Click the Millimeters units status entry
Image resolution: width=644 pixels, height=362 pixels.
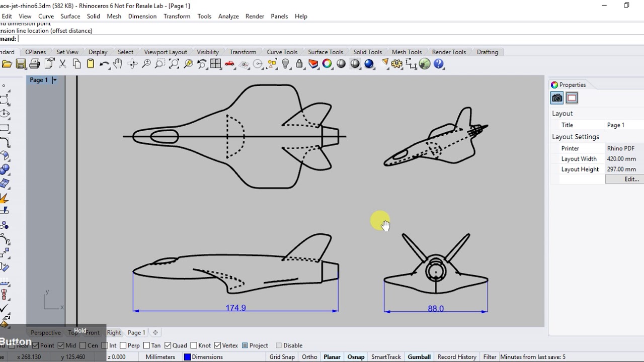160,357
